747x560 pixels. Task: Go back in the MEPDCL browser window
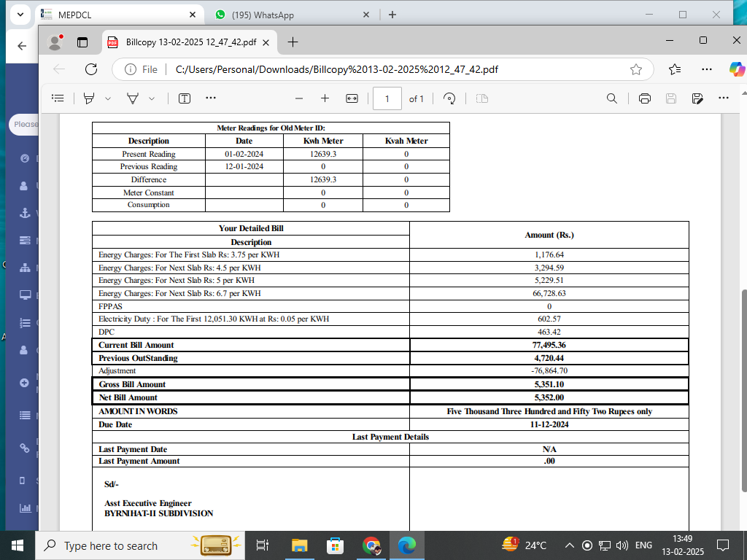[x=22, y=46]
